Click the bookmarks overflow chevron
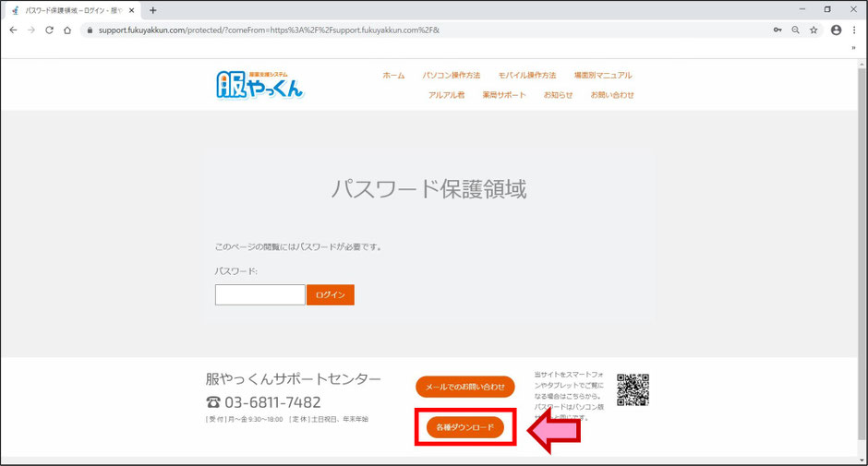The image size is (868, 466). (x=853, y=48)
